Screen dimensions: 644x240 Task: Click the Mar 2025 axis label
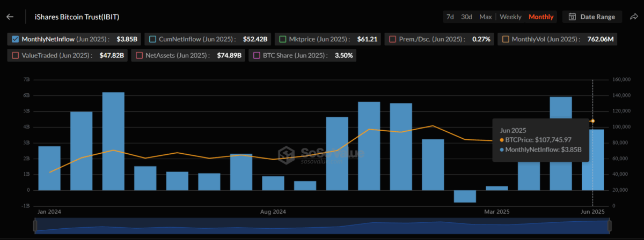click(x=496, y=212)
